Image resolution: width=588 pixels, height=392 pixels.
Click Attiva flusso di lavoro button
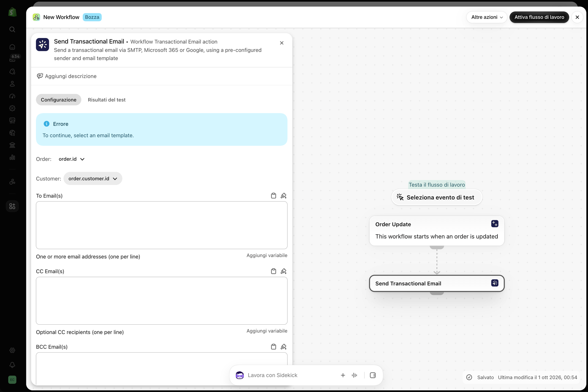(539, 17)
